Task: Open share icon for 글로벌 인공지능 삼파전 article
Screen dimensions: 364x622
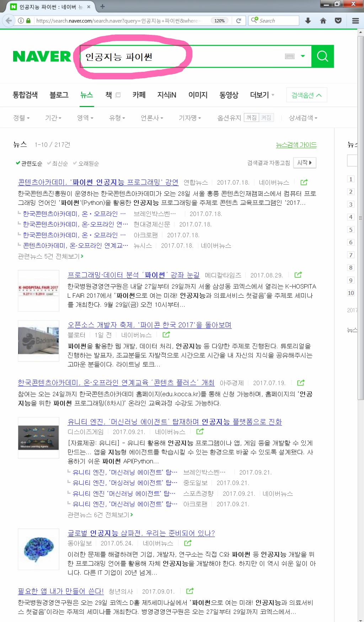Action: point(188,543)
